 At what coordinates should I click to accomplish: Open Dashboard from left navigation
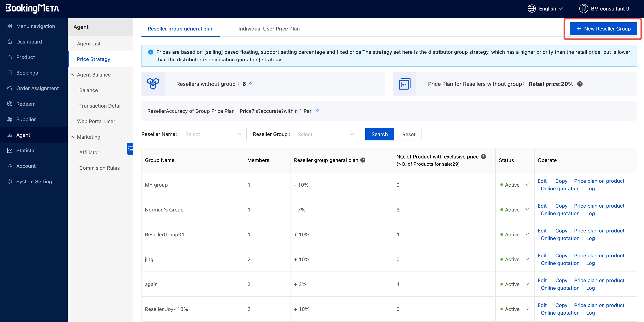[29, 42]
